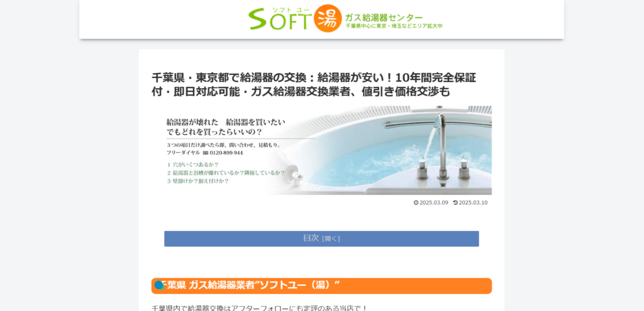Click the update history icon beside 2025.03.10
Screen dimensions: 644x311
455,203
